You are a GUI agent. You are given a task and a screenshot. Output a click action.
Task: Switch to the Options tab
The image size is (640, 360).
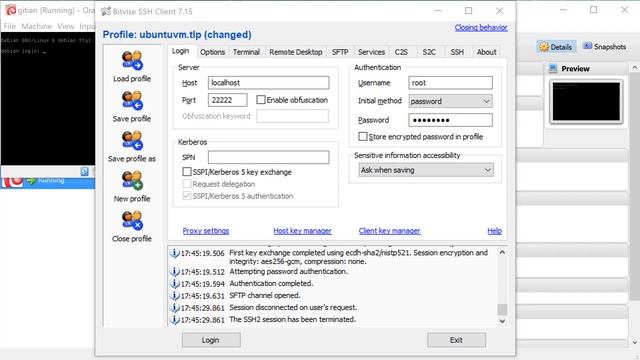212,52
